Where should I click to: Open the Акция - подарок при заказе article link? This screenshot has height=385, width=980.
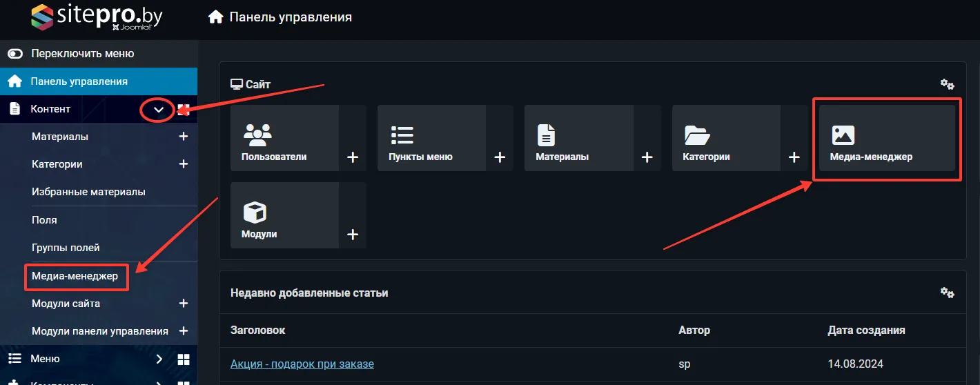tap(302, 364)
